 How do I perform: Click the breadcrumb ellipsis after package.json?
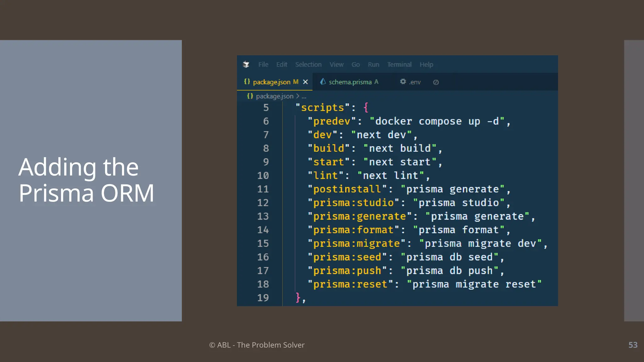(x=304, y=97)
